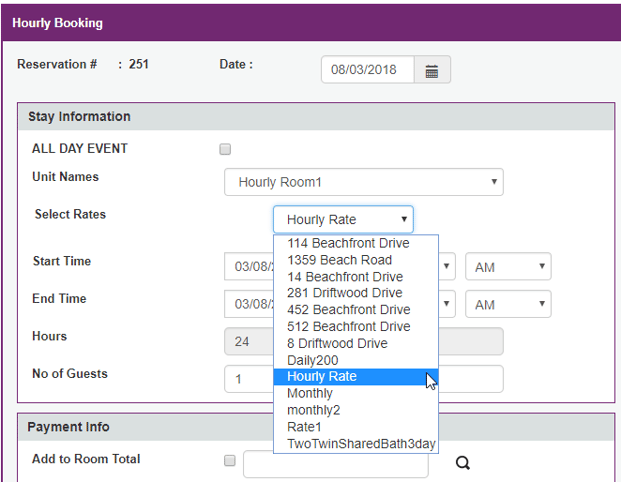Pick the Rate1 option
The height and width of the screenshot is (482, 621).
point(305,427)
